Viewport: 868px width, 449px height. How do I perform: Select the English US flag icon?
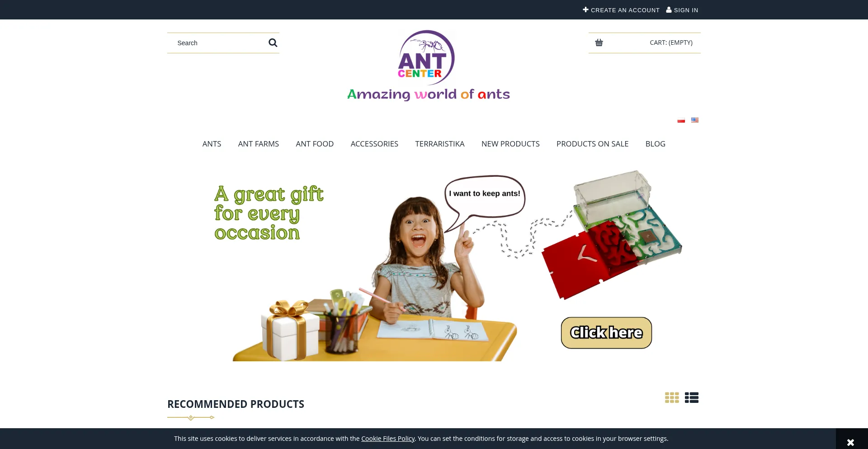click(x=695, y=120)
